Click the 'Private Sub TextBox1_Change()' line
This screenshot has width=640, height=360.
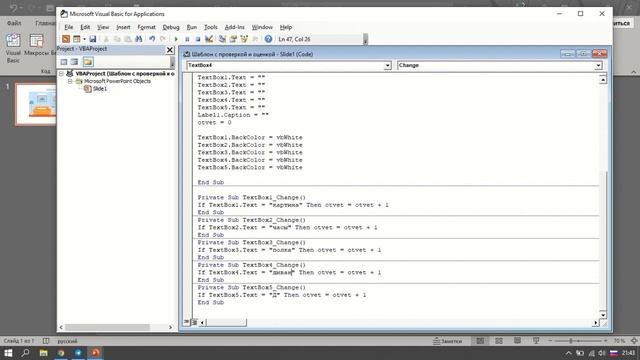(251, 198)
